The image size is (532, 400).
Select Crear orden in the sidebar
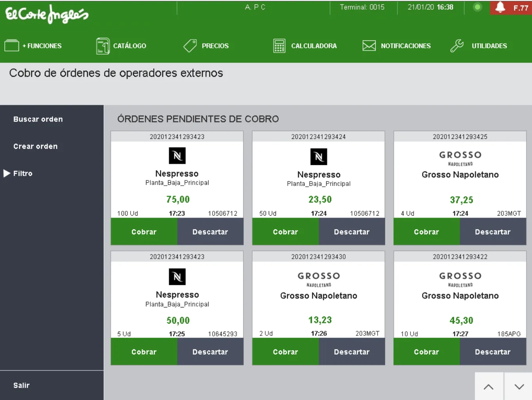click(36, 146)
